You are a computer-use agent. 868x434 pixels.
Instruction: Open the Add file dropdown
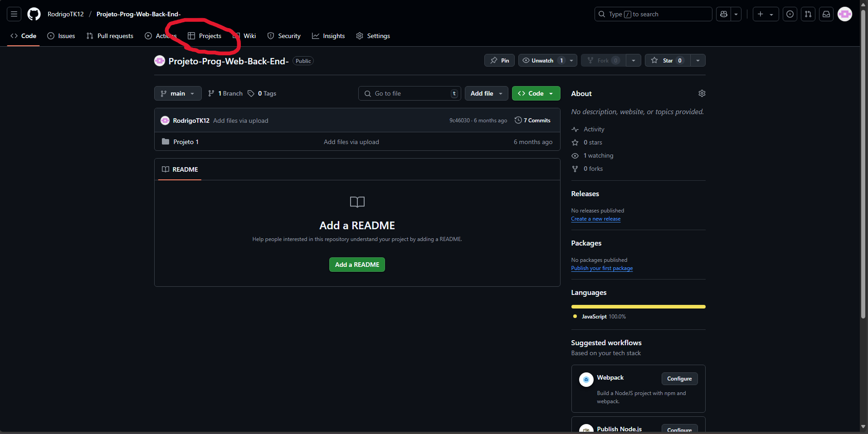click(x=486, y=93)
